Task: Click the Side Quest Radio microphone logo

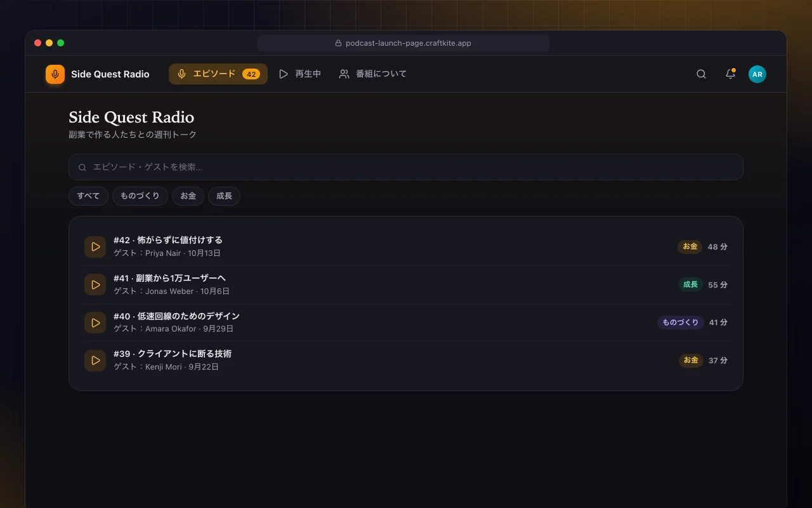Action: click(55, 74)
